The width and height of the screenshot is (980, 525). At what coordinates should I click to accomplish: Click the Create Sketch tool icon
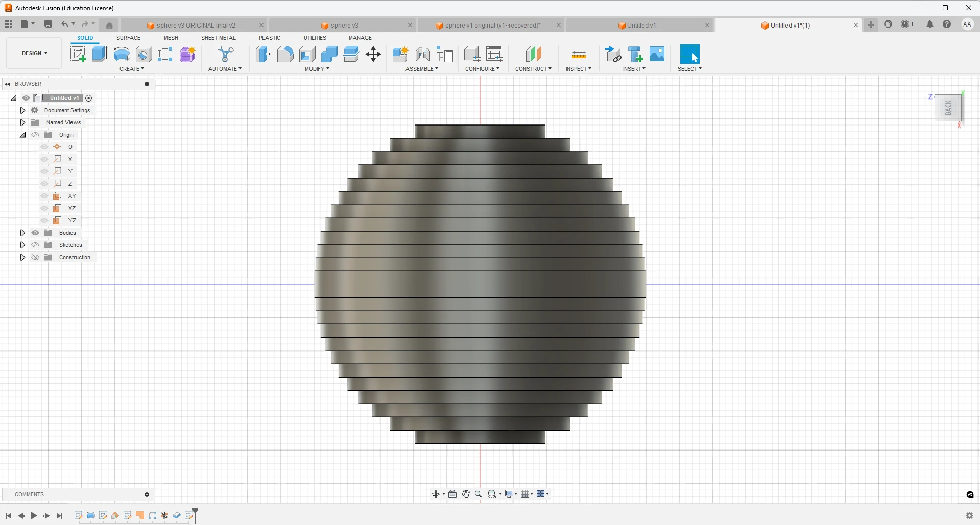78,54
